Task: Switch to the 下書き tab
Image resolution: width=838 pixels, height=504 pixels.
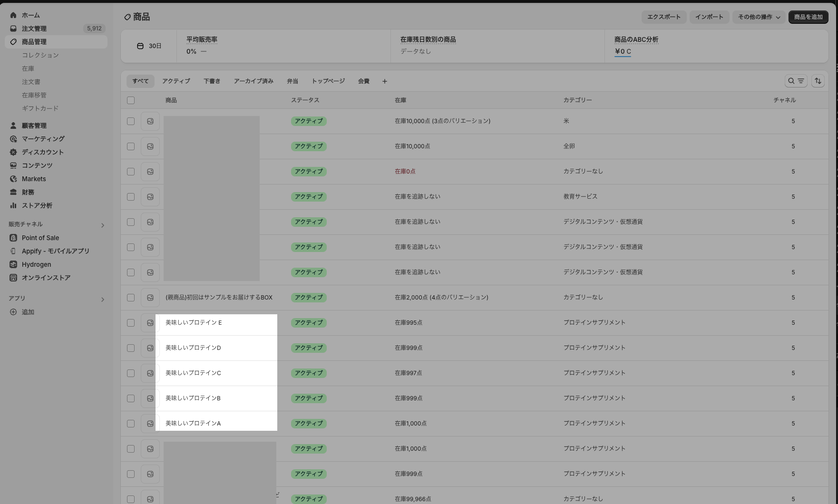Action: pyautogui.click(x=212, y=81)
